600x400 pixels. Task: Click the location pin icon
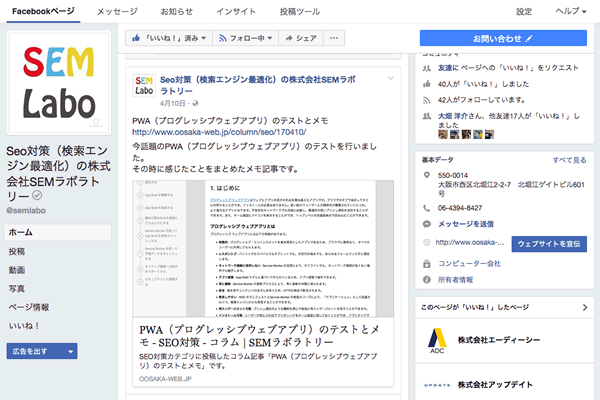click(x=427, y=175)
